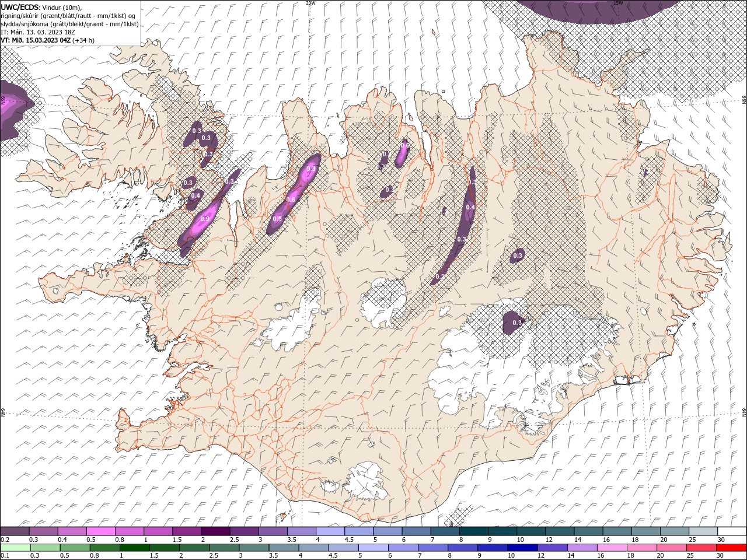
Task: Click the 0.1 label in lower legend row
Action: click(5, 555)
